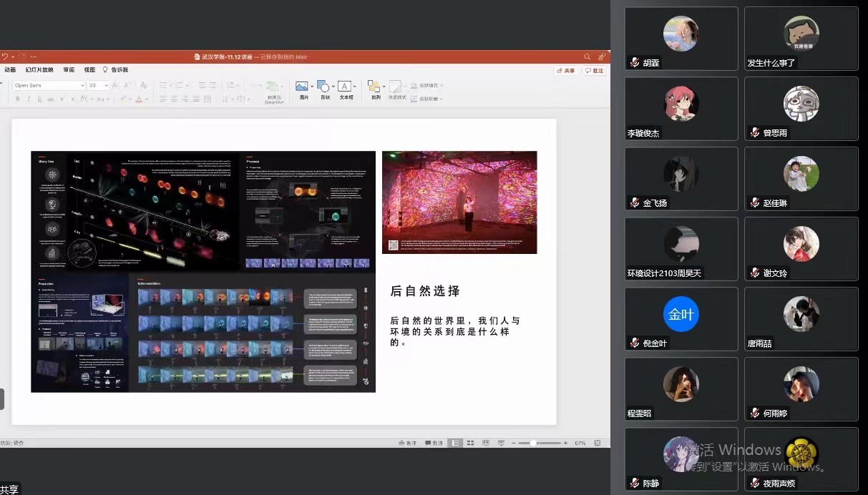Open the Open Sans font dropdown
Screen dimensions: 868x495
(81, 85)
